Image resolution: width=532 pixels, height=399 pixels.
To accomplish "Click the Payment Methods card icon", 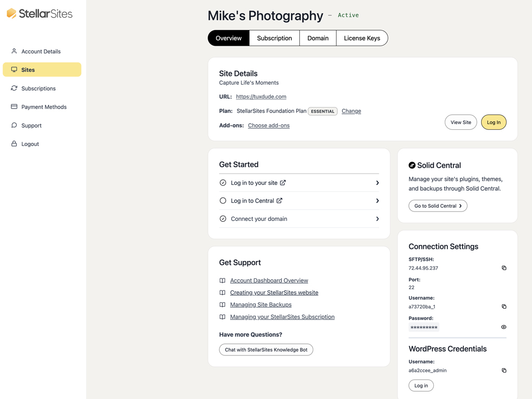I will (x=14, y=107).
